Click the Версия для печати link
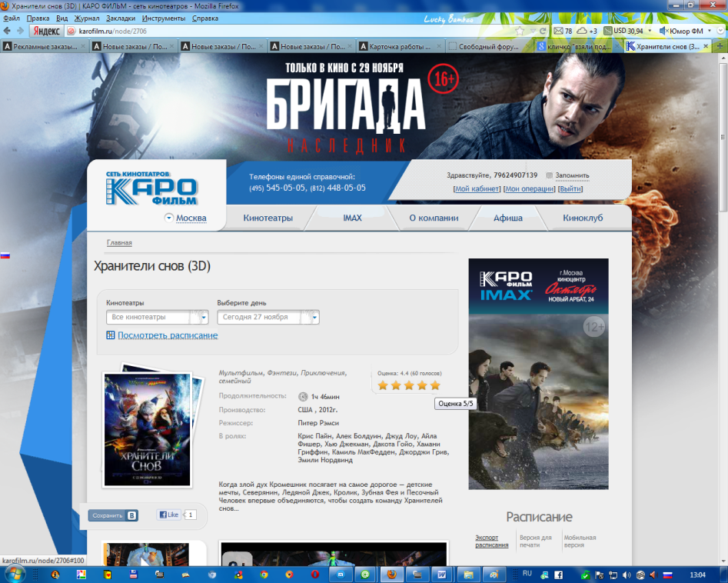Viewport: 728px width, 583px height. [x=535, y=541]
